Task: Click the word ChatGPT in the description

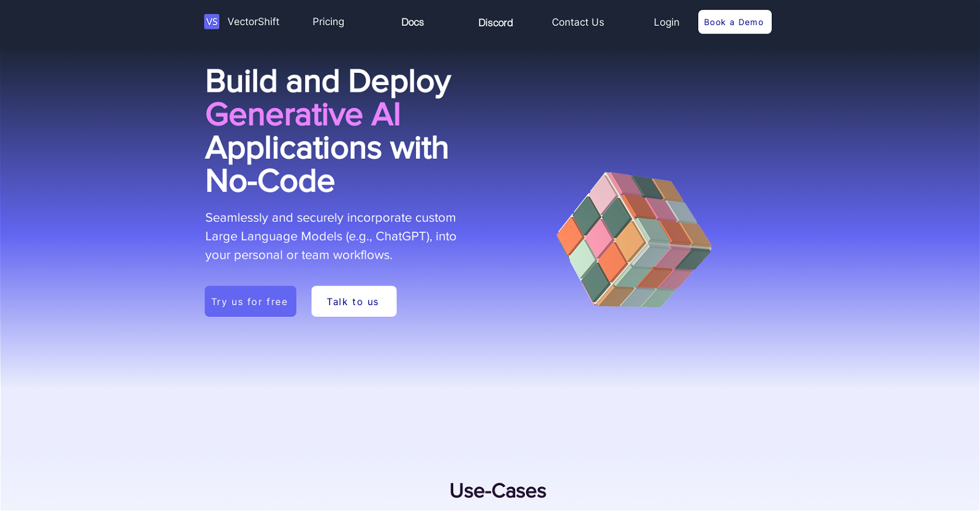Action: point(401,237)
